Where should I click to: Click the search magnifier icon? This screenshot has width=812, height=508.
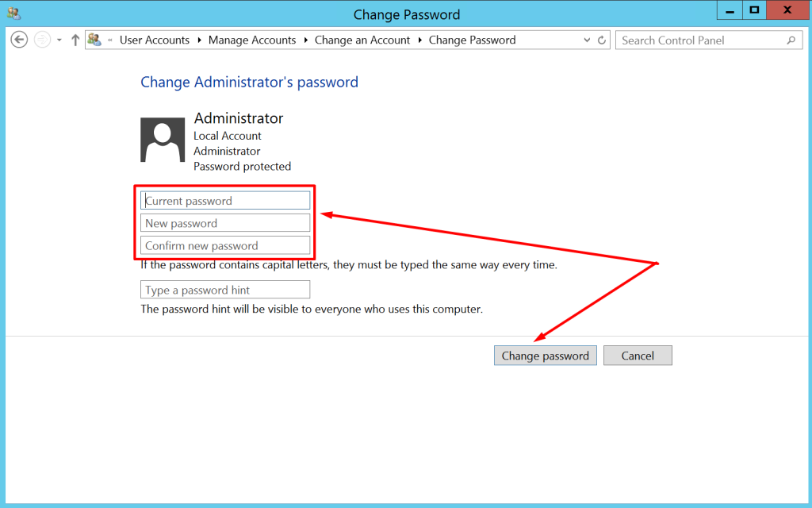click(x=791, y=40)
